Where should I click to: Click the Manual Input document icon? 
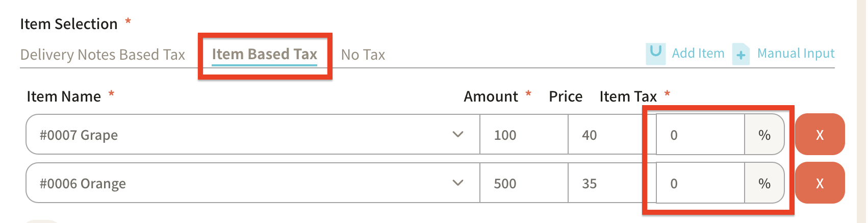[x=741, y=54]
